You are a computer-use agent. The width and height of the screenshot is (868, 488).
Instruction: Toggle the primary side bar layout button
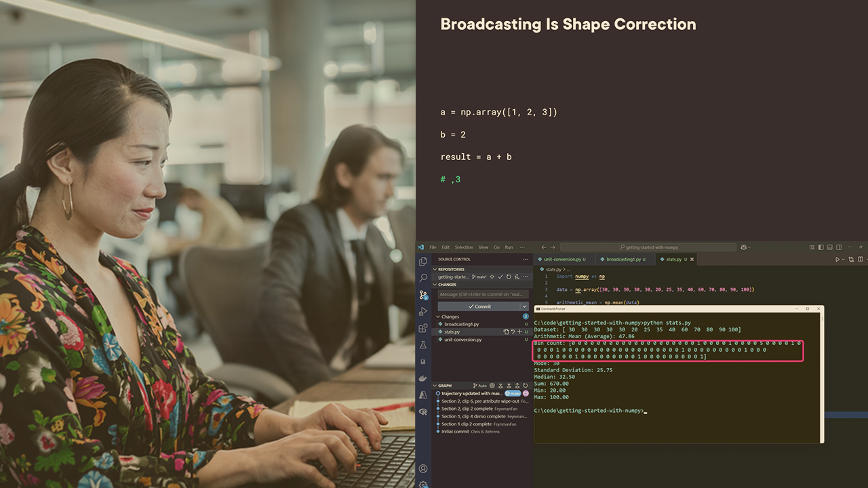[821, 247]
